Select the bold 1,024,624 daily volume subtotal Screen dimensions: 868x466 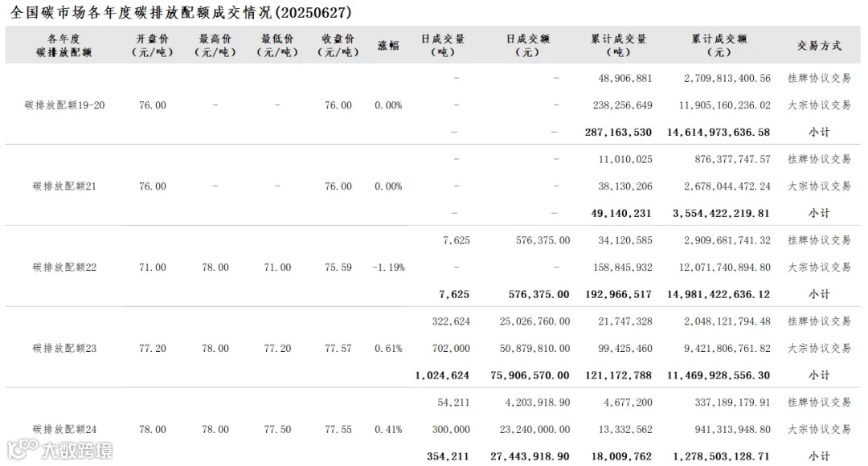pos(443,375)
